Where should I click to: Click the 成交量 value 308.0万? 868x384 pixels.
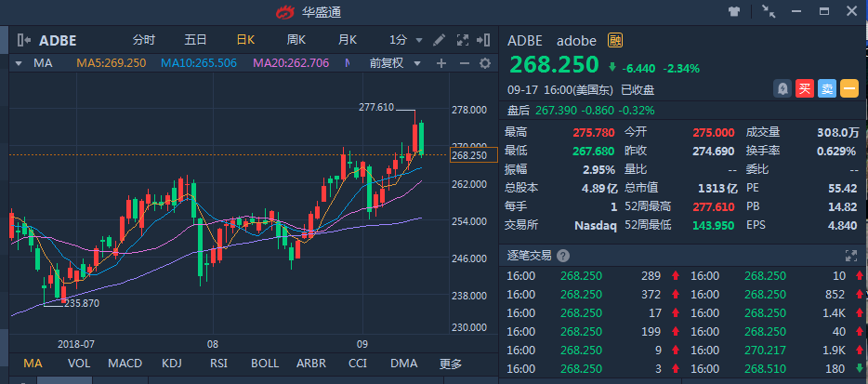pyautogui.click(x=838, y=132)
